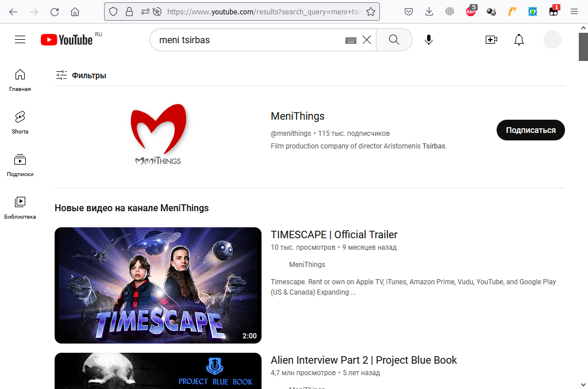Open Подписки in the sidebar
588x389 pixels.
click(20, 166)
